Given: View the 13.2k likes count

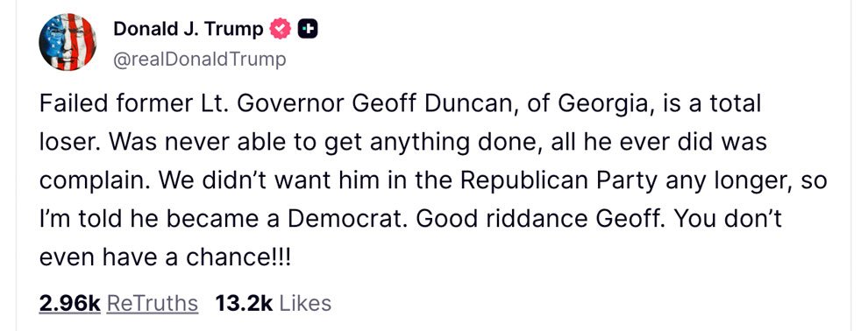Looking at the screenshot, I should [244, 303].
